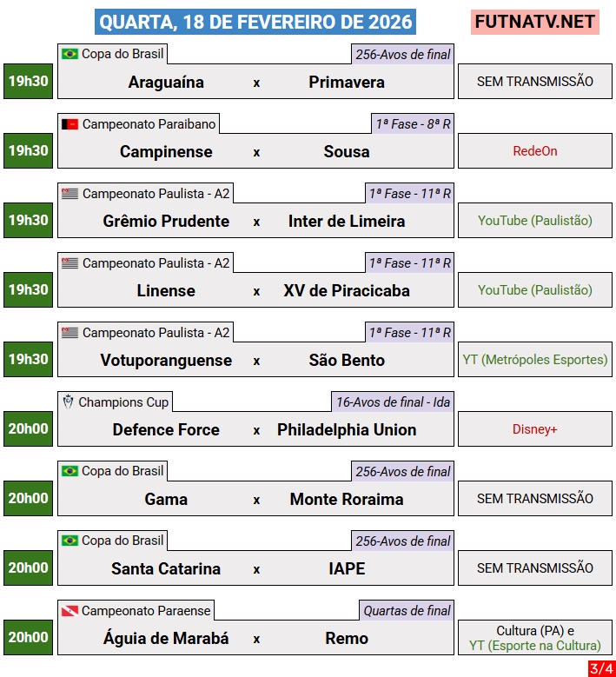Click the Pará flag beside Campeonato Paraense
616x677 pixels.
[70, 611]
